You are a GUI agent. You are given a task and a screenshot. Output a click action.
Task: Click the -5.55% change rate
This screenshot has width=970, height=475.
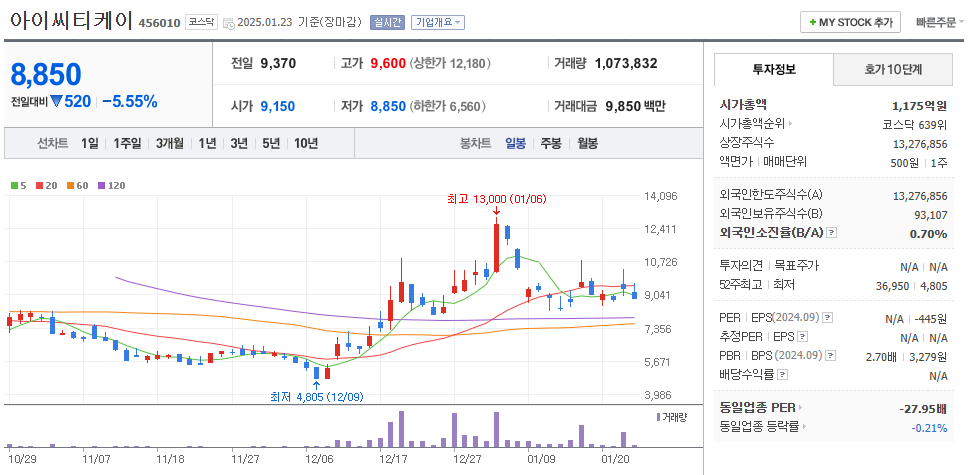130,102
